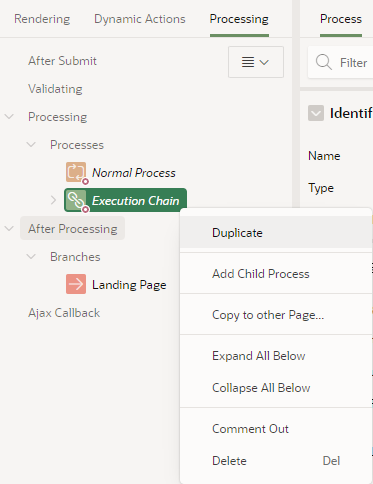Click the Execution Chain link icon

[x=76, y=200]
